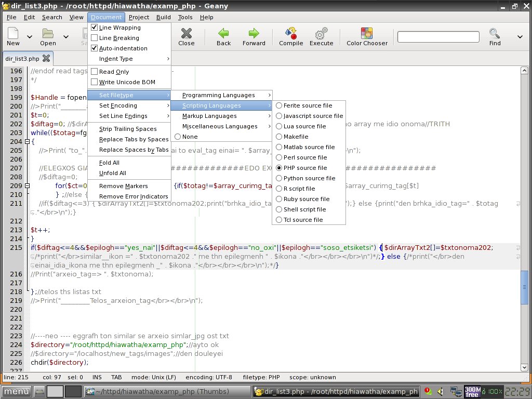The height and width of the screenshot is (399, 532).
Task: Click the show desktop taskbar icon
Action: point(39,392)
